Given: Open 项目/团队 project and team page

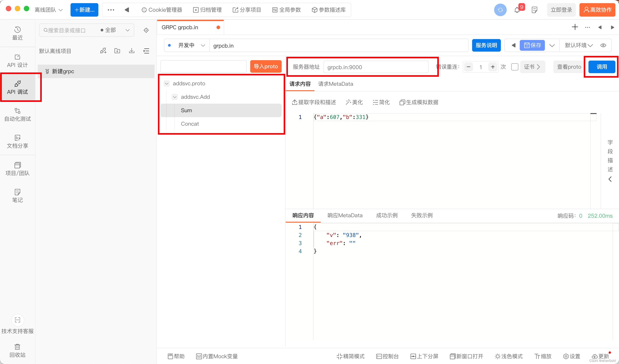Looking at the screenshot, I should 18,169.
